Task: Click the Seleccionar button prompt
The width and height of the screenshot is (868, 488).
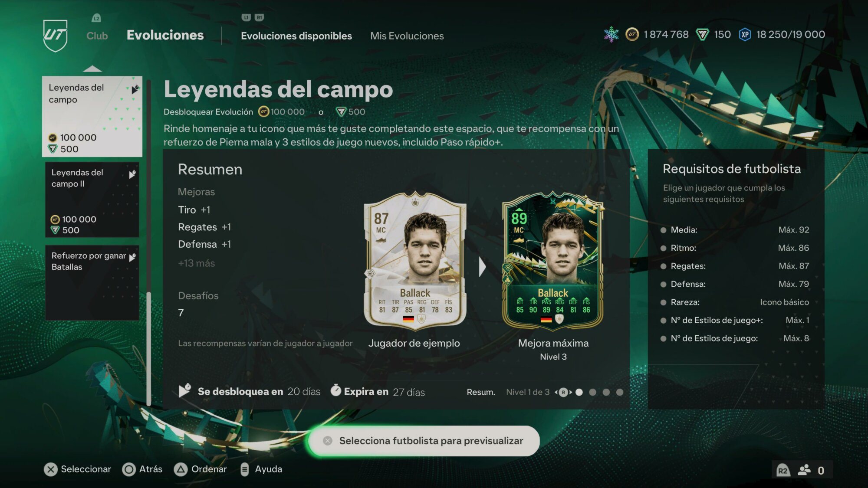Action: [x=77, y=469]
